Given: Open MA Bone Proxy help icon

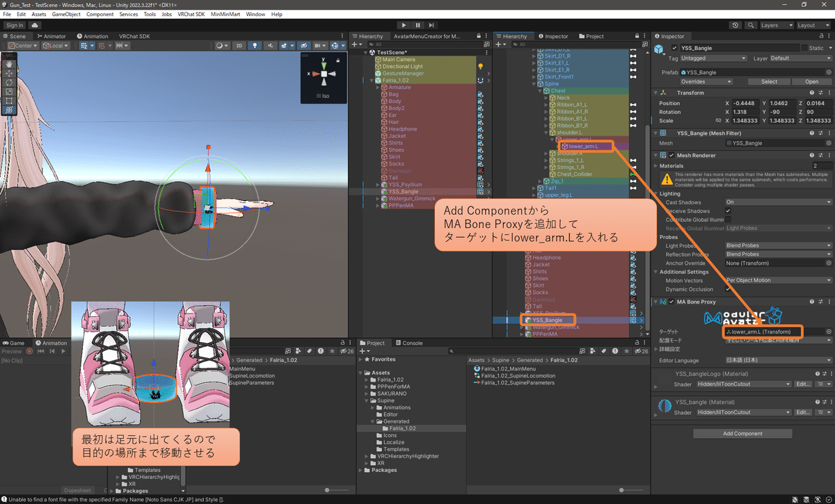Looking at the screenshot, I should [x=811, y=302].
